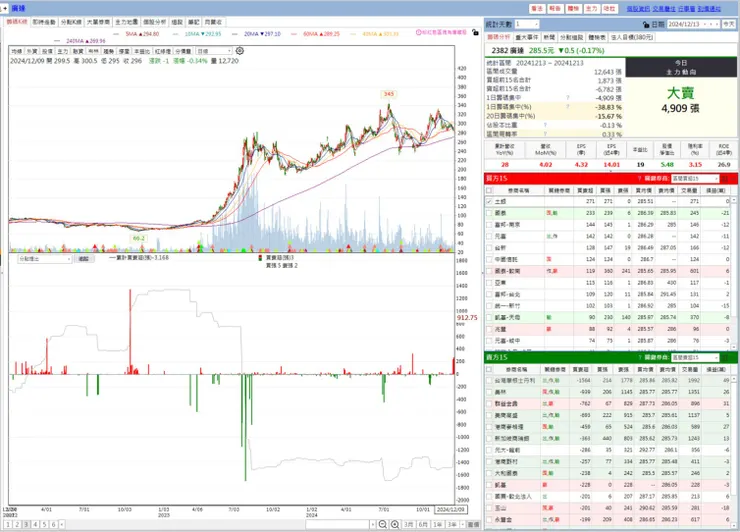
Task: Click help icon beside 區間周轉率
Action: 545,134
